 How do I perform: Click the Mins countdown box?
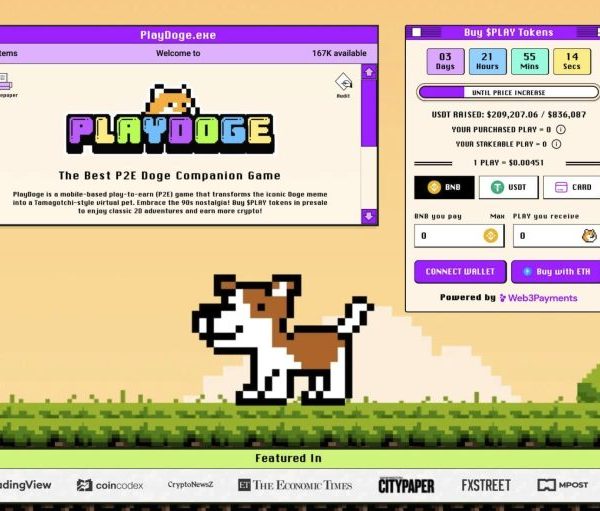530,61
